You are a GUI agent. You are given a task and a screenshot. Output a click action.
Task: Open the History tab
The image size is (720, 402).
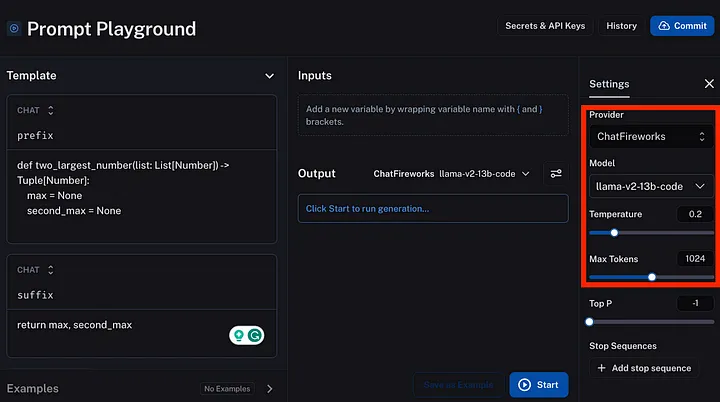coord(621,26)
